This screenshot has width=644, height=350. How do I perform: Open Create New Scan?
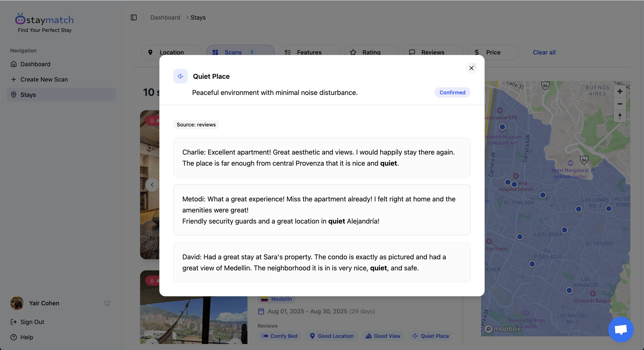click(x=61, y=79)
